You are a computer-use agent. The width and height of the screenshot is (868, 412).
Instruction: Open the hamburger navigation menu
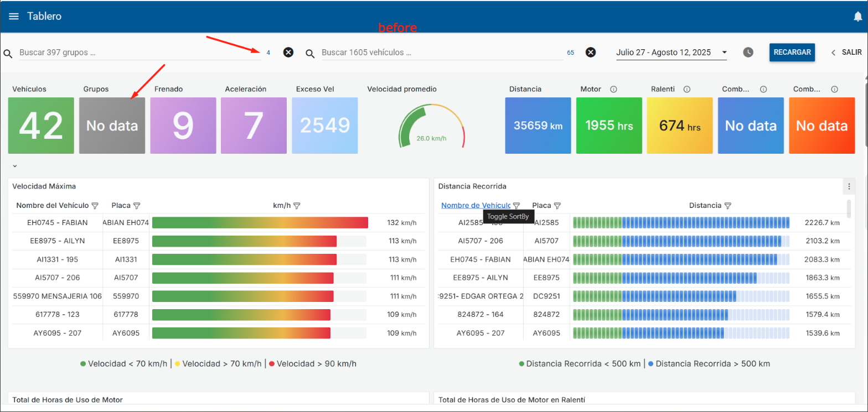[14, 17]
